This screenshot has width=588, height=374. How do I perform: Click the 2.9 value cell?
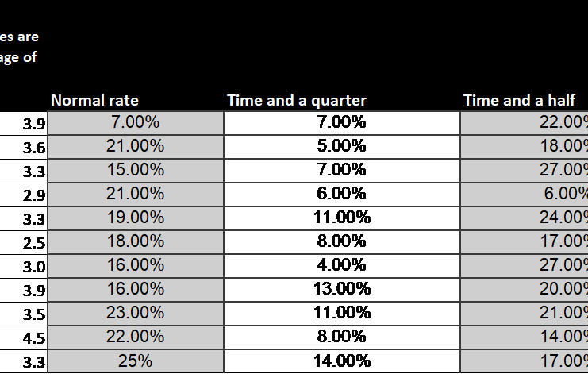pyautogui.click(x=23, y=195)
